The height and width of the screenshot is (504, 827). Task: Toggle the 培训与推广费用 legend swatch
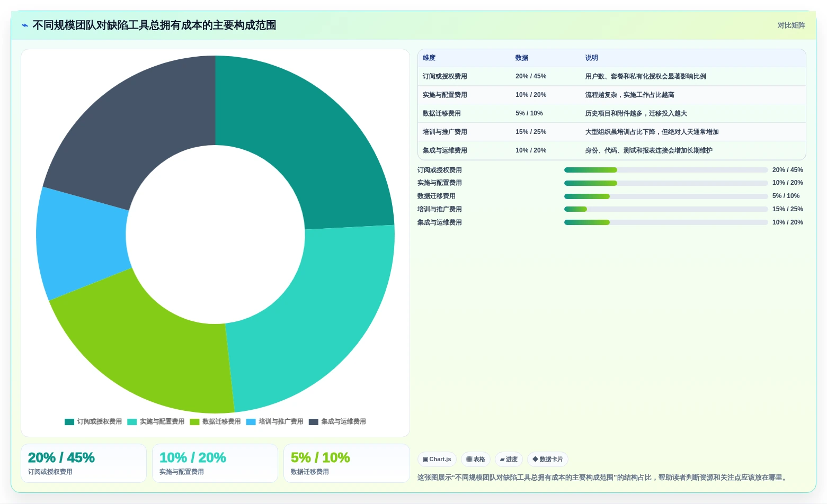tap(251, 422)
